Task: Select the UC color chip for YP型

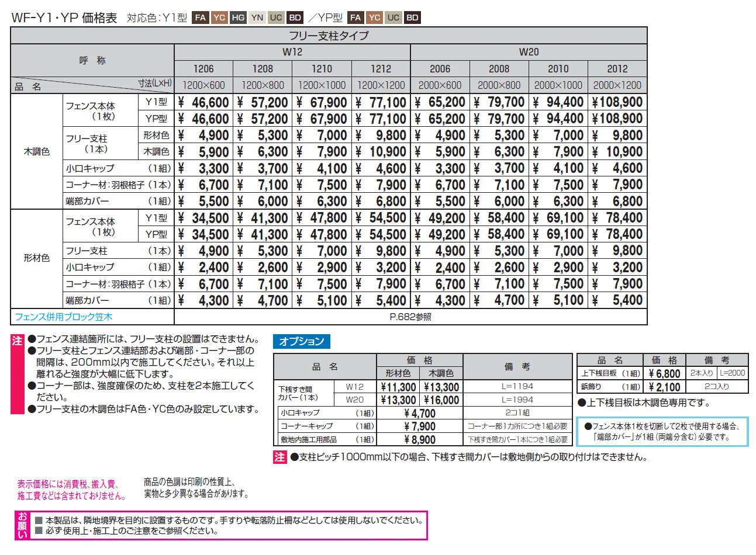Action: pyautogui.click(x=393, y=18)
